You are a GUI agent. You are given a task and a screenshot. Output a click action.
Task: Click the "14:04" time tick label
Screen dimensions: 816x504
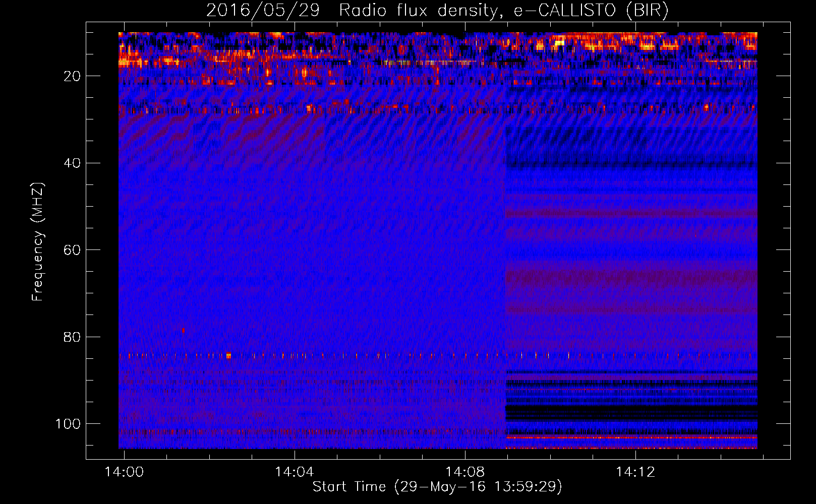coord(294,472)
